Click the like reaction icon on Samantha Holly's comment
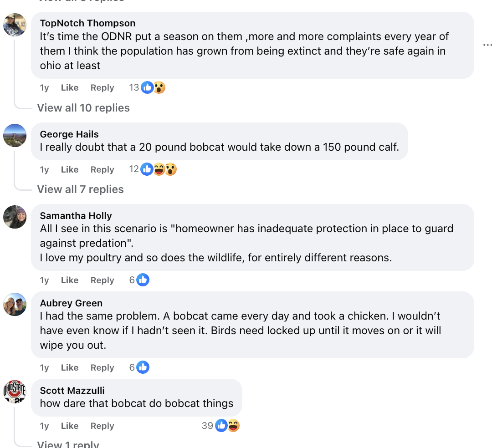 (143, 280)
